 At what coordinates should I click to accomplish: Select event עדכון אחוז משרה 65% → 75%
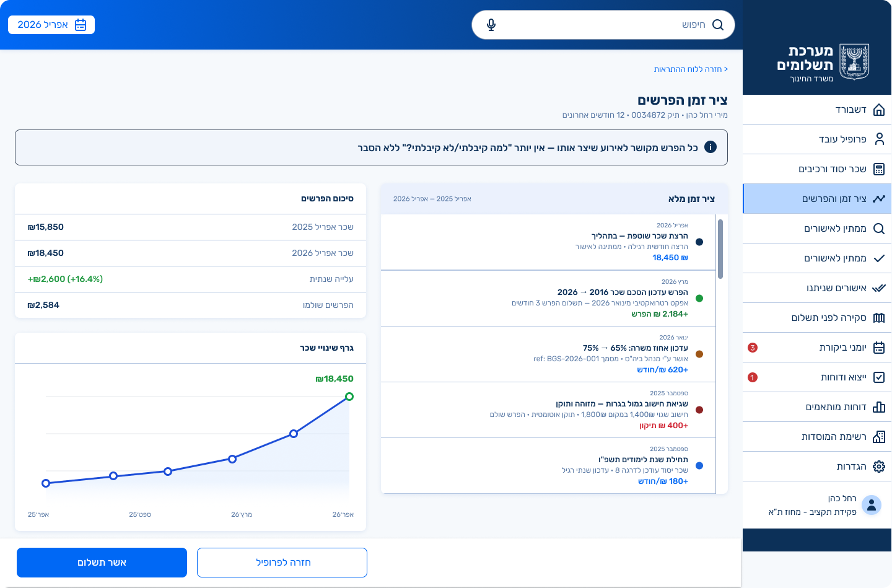click(x=548, y=354)
